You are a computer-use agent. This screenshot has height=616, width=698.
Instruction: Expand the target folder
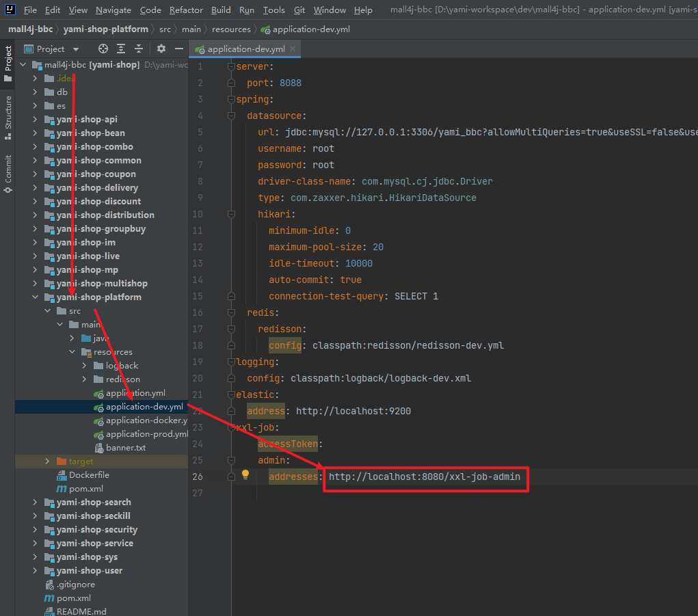(47, 461)
